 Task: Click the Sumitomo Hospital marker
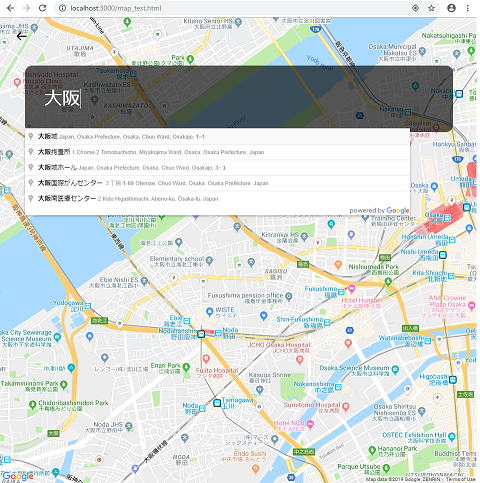click(x=346, y=406)
